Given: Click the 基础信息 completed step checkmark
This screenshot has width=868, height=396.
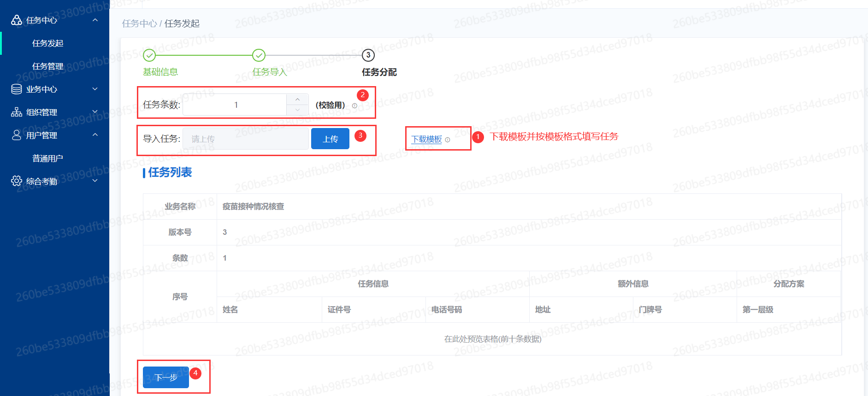Looking at the screenshot, I should tap(149, 55).
